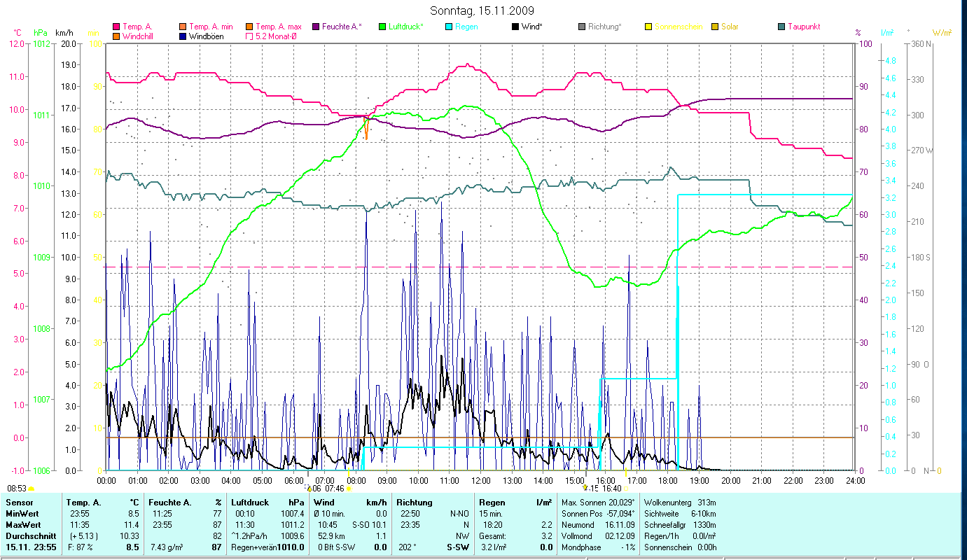Click the 0 Bft S-SW wind reading

(x=338, y=547)
